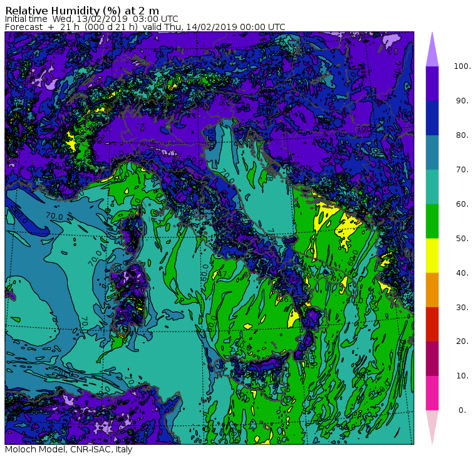Click the "43." contour value on the map
This screenshot has width=476, height=458.
click(310, 365)
